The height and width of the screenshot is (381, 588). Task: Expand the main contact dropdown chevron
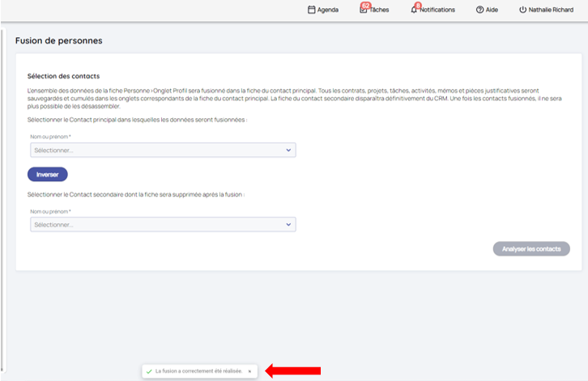[x=288, y=150]
